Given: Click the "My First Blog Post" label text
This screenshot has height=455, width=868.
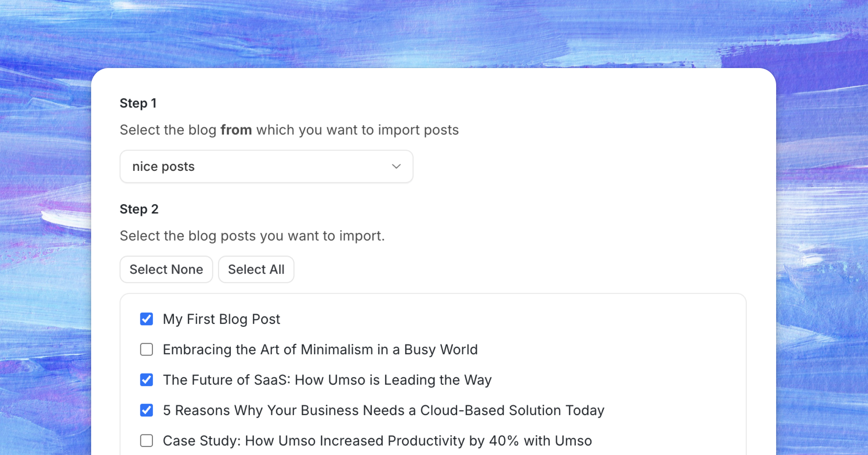Looking at the screenshot, I should point(221,319).
